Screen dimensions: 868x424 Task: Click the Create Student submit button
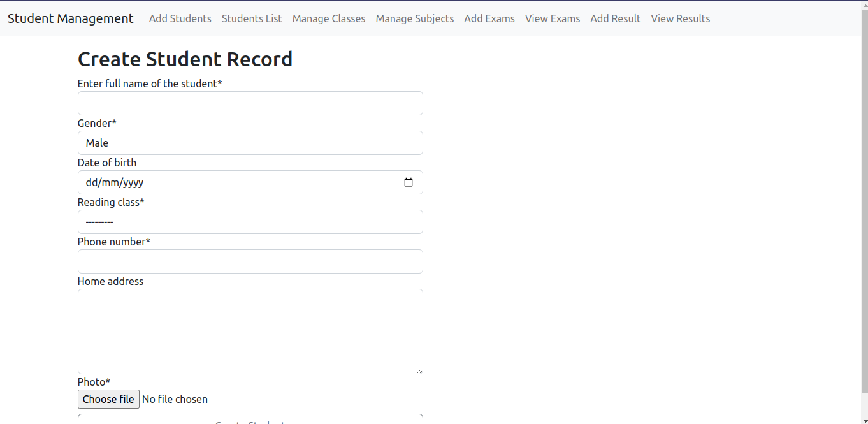pyautogui.click(x=250, y=421)
